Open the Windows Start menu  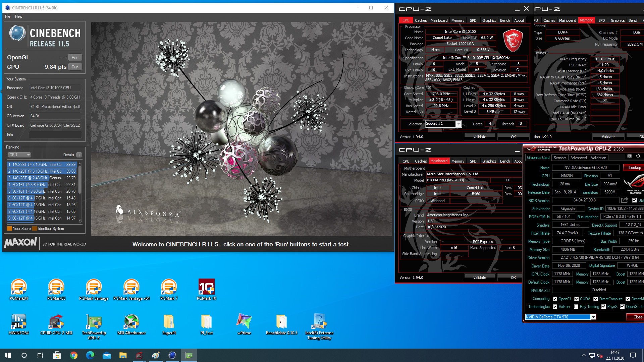click(8, 355)
